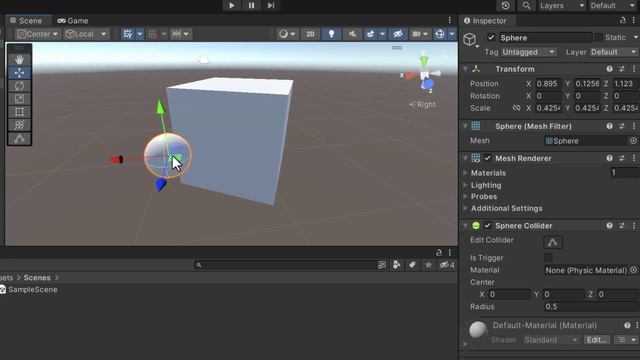This screenshot has height=360, width=640.
Task: Enable the Is Trigger checkbox
Action: [549, 257]
